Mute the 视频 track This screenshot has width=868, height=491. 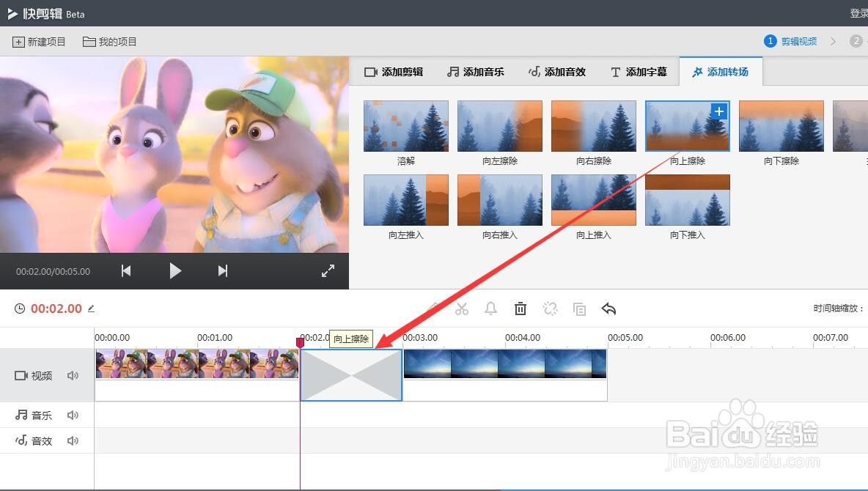(x=73, y=376)
